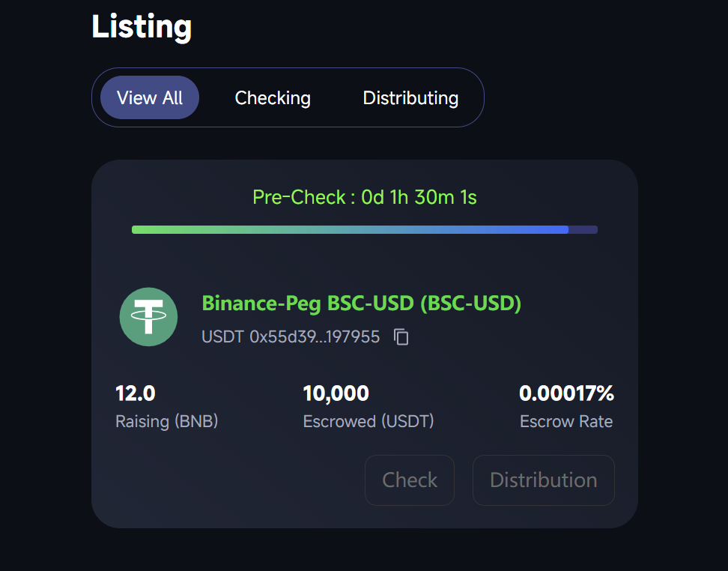Click the Pre-Check progress bar
728x571 pixels.
(364, 229)
